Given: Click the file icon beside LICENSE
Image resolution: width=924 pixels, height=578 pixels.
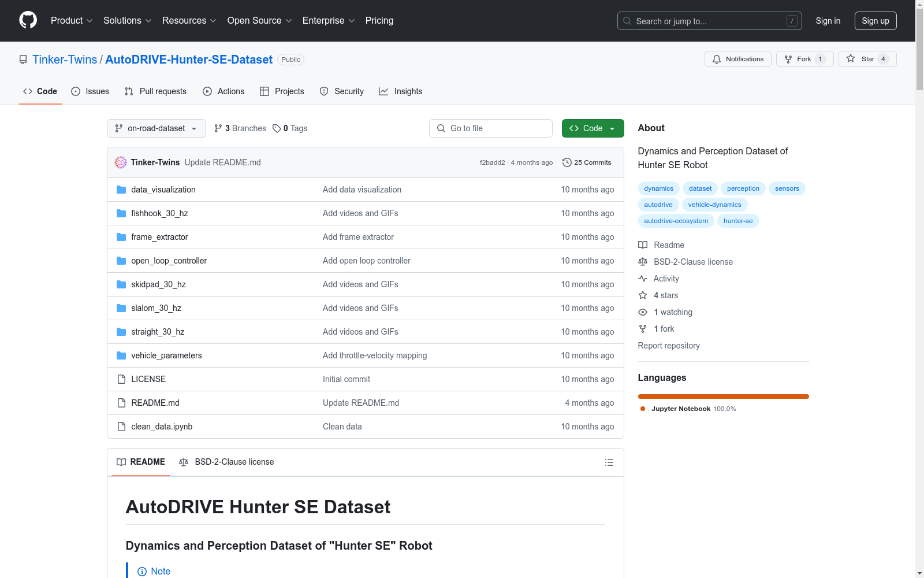Looking at the screenshot, I should (121, 379).
